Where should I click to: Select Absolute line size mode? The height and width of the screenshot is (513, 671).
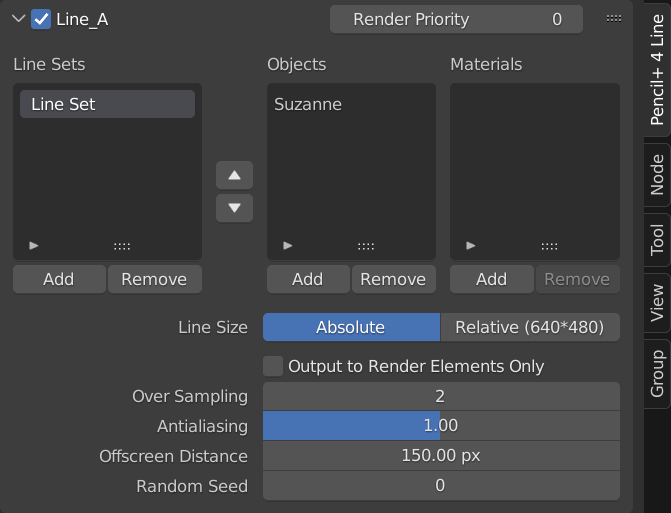pos(351,327)
